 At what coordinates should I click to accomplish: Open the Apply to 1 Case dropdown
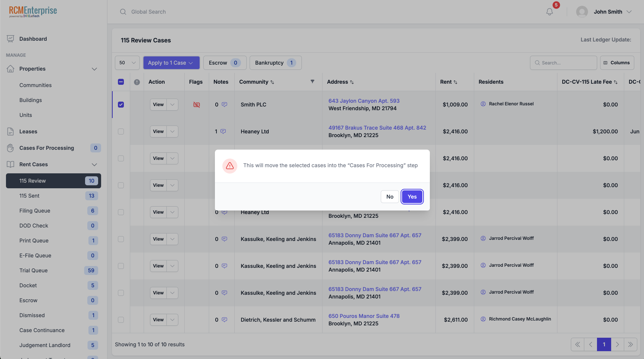[171, 62]
